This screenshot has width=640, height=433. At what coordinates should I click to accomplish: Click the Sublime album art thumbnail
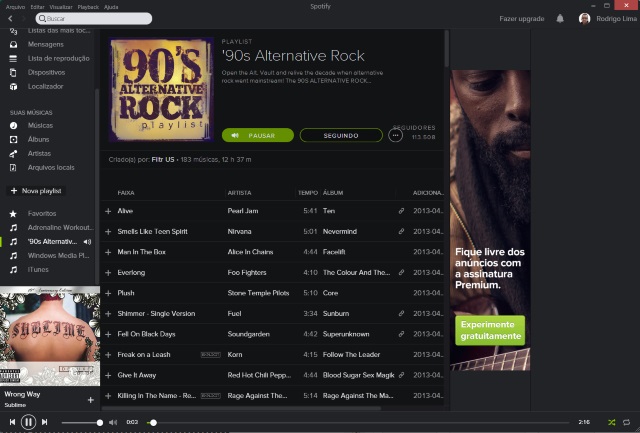pyautogui.click(x=50, y=336)
